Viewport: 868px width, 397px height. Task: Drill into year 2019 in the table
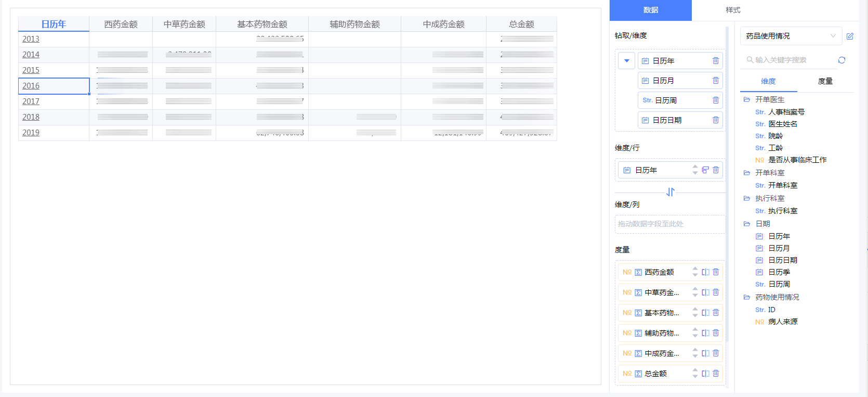click(x=31, y=133)
